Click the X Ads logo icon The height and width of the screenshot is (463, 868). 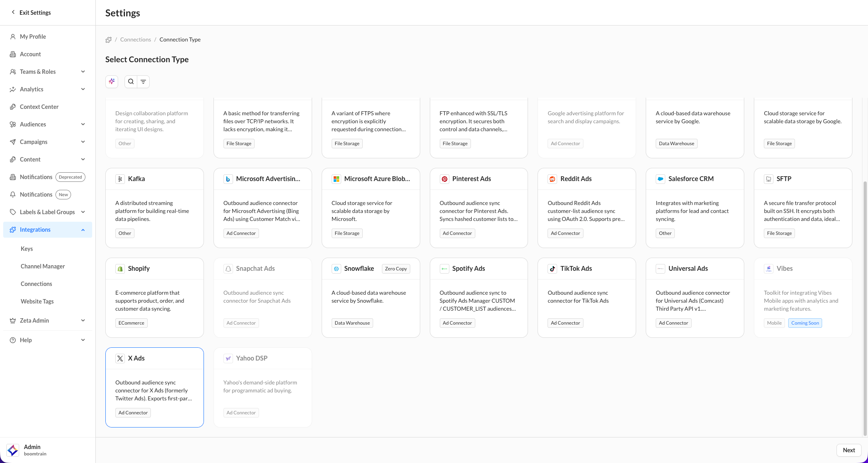[x=120, y=359]
